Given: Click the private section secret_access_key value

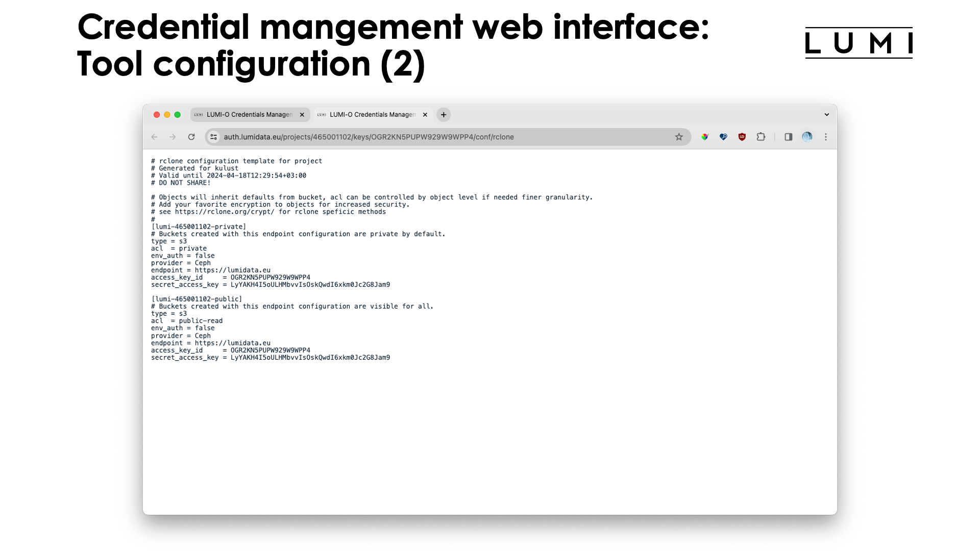Looking at the screenshot, I should pyautogui.click(x=310, y=285).
